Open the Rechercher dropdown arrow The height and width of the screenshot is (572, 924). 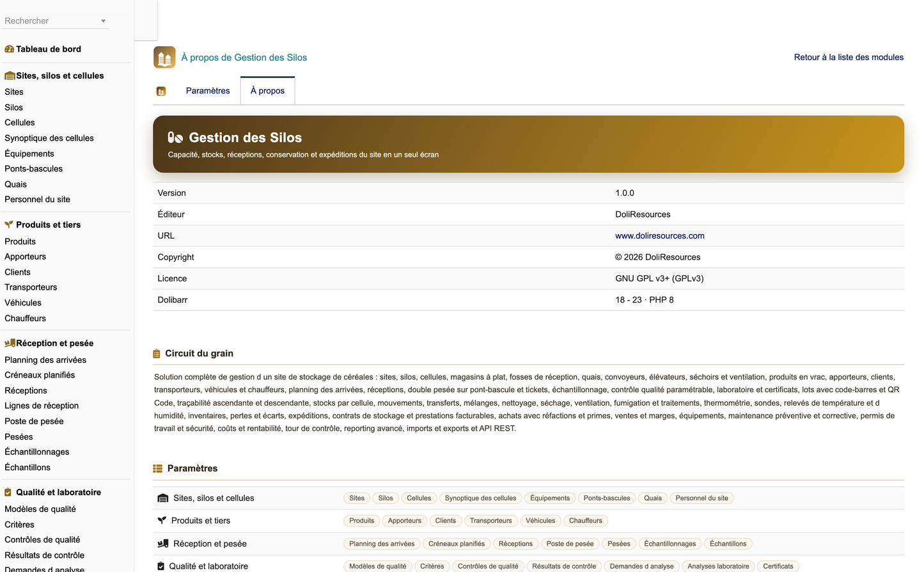pyautogui.click(x=103, y=21)
